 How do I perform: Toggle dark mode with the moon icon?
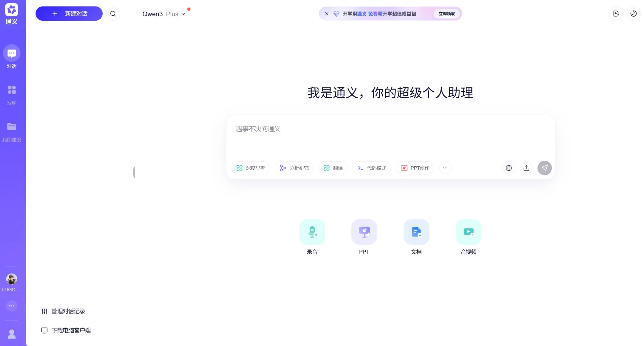click(633, 14)
